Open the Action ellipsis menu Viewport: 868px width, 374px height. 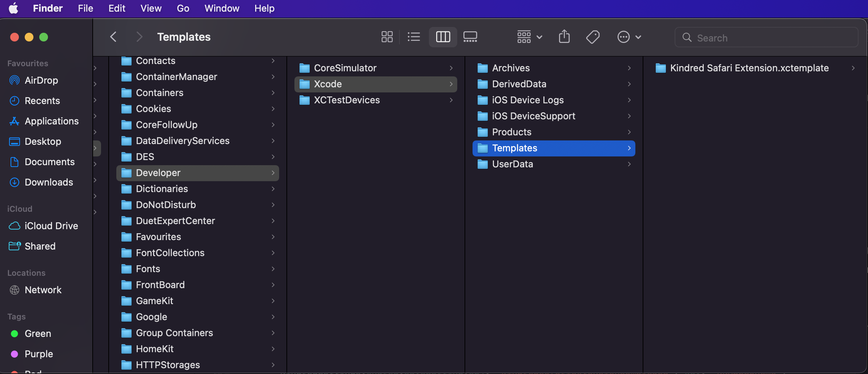pos(629,37)
